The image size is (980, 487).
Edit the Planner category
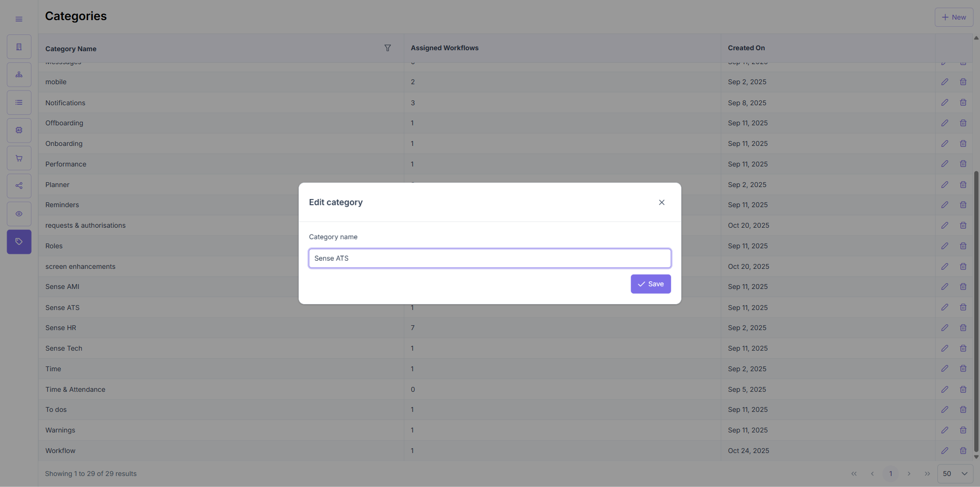tap(945, 185)
